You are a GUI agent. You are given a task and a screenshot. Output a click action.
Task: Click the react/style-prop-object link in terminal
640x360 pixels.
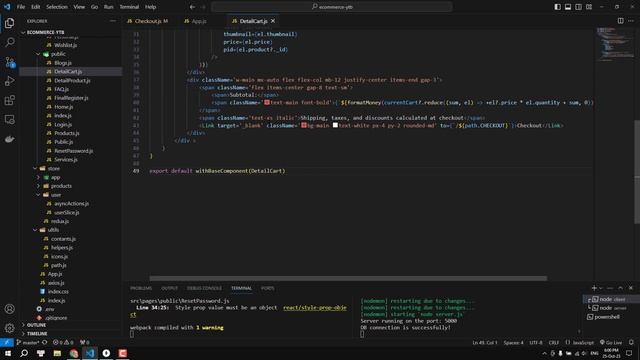coord(315,307)
